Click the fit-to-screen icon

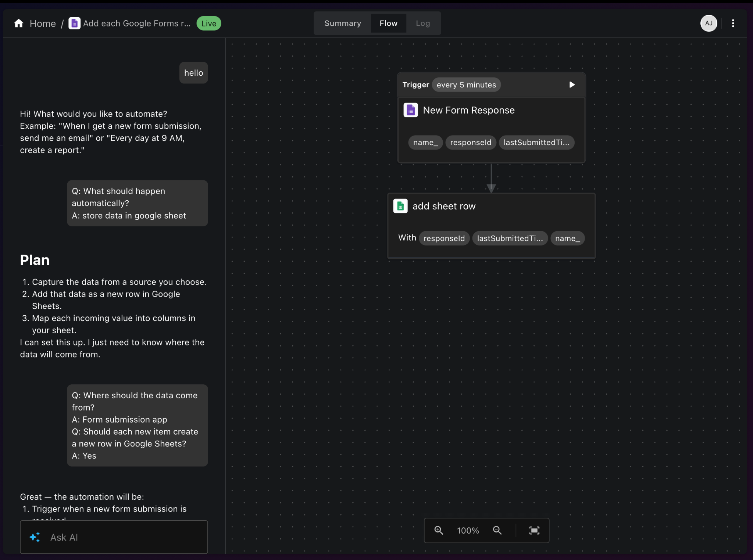pyautogui.click(x=534, y=530)
